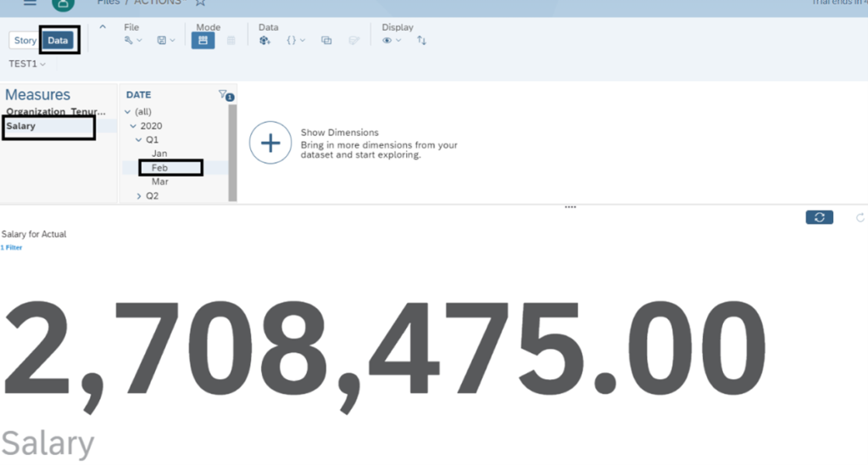The width and height of the screenshot is (868, 465).
Task: Collapse the (all) node in DATE
Action: (x=128, y=111)
